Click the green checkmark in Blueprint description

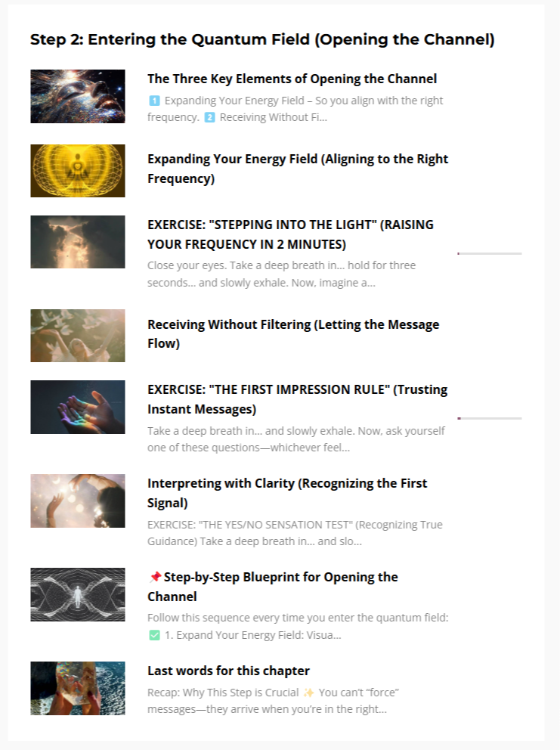coord(154,635)
